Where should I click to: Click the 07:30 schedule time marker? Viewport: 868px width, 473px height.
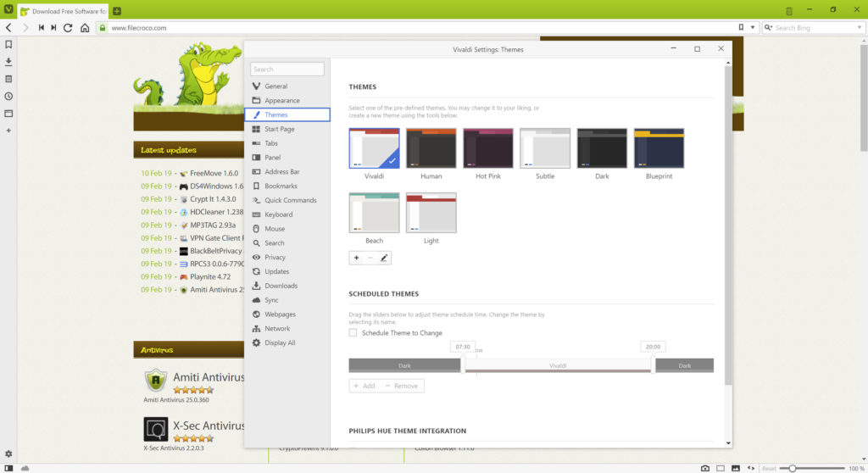point(463,347)
